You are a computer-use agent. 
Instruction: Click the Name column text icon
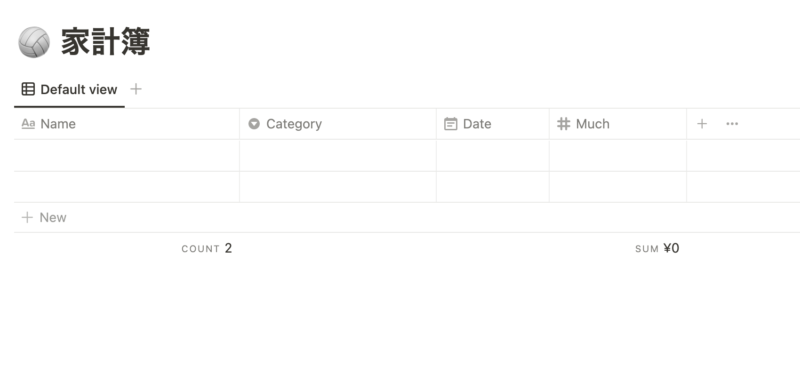[28, 124]
